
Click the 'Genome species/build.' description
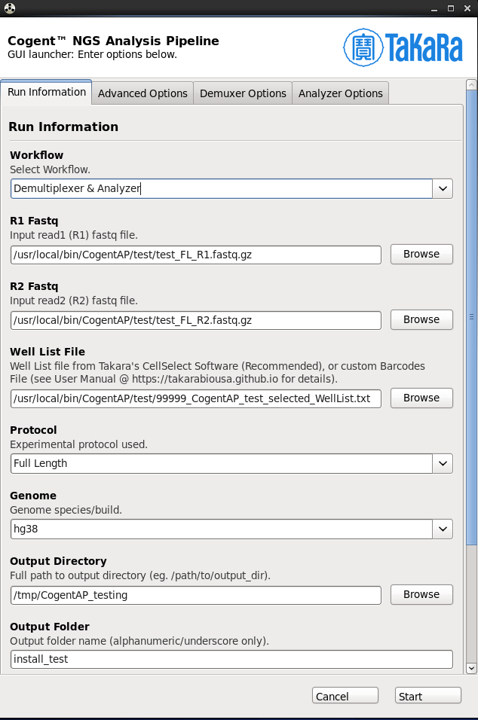(66, 510)
